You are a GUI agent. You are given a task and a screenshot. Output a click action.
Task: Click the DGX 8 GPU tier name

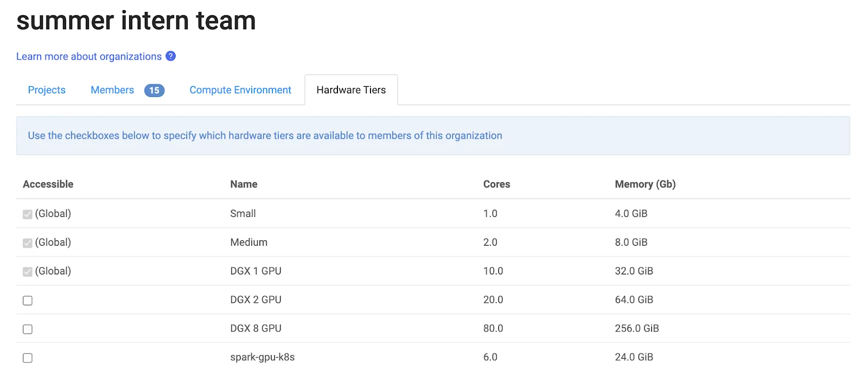coord(256,328)
